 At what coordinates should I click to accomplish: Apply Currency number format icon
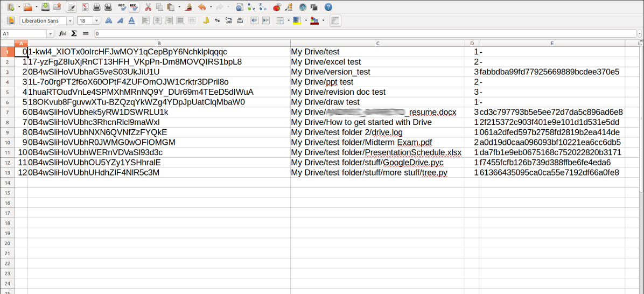[x=206, y=20]
